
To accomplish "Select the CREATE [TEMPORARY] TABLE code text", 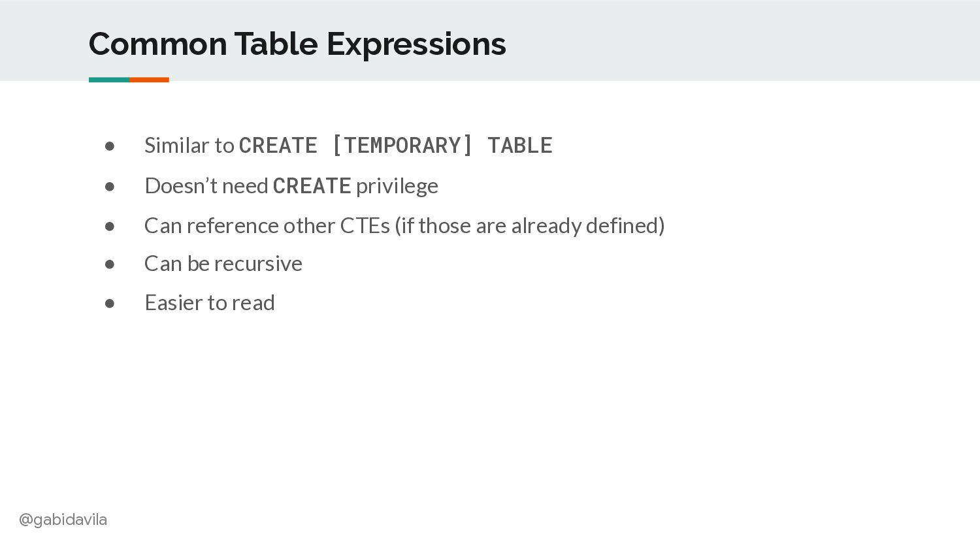I will point(396,145).
